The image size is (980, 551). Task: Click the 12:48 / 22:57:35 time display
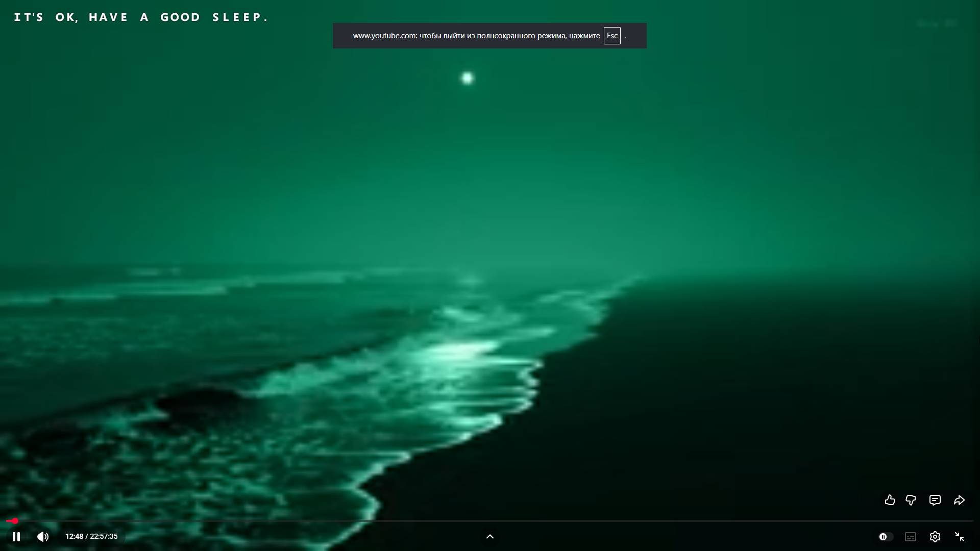click(x=91, y=536)
